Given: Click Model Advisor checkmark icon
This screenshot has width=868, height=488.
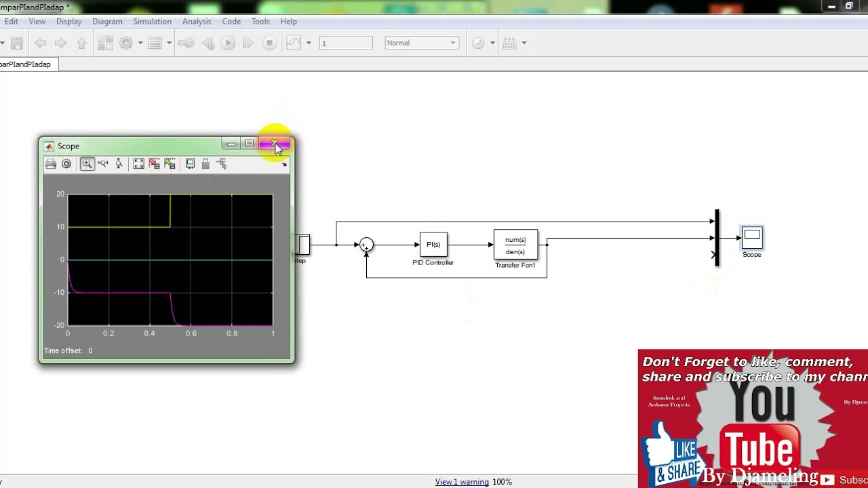Looking at the screenshot, I should click(478, 43).
